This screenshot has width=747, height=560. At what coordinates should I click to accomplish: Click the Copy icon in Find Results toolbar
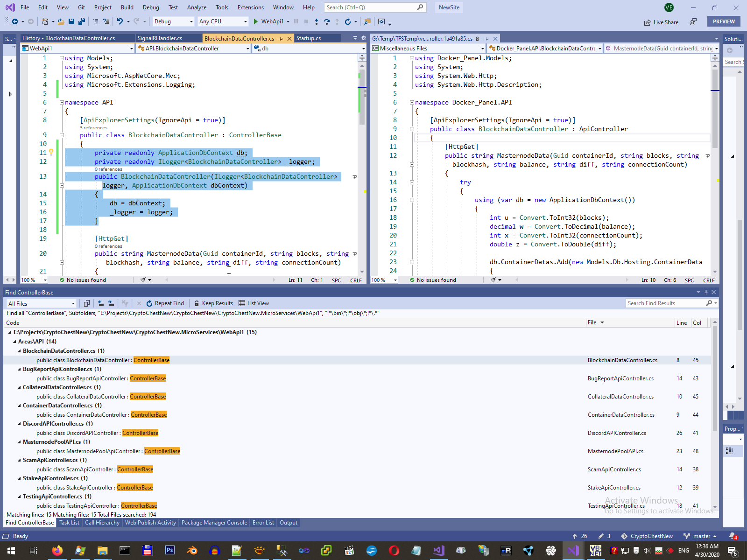pyautogui.click(x=86, y=303)
